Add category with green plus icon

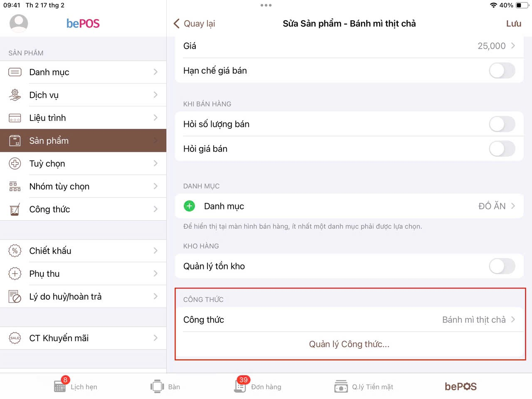[x=189, y=206]
